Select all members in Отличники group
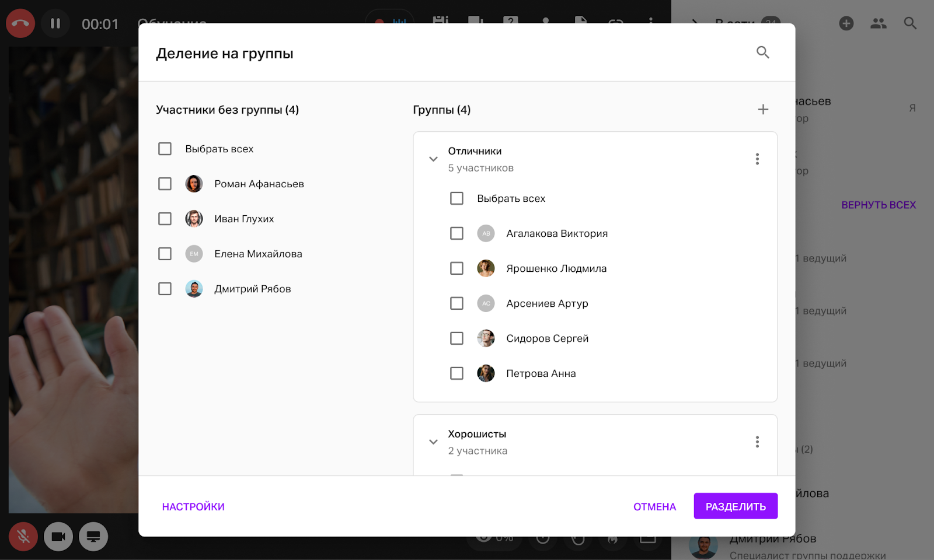Screen dimensions: 934x560 457,199
